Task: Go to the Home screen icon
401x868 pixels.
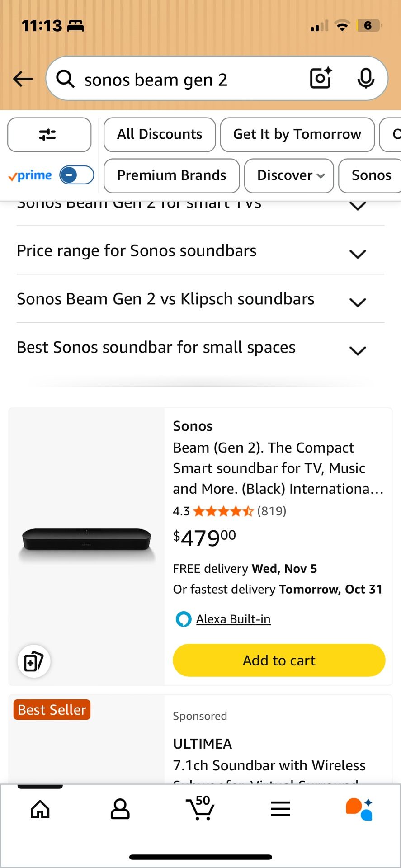Action: point(40,809)
